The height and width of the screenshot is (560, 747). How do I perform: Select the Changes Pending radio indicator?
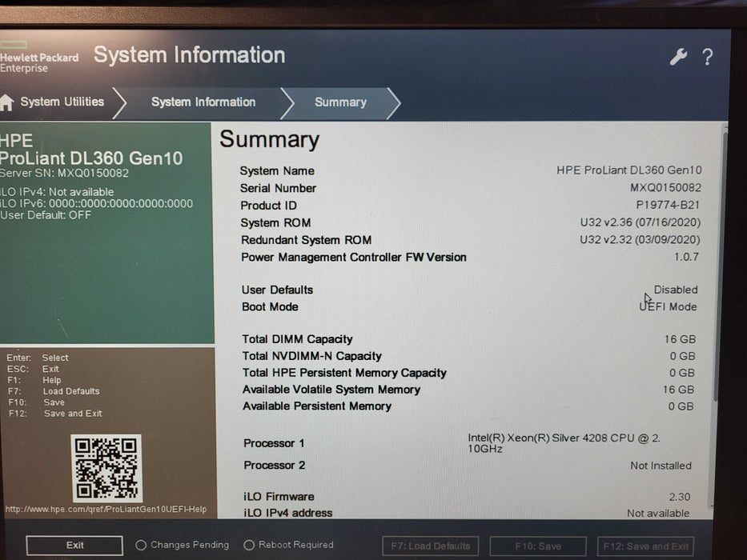click(x=141, y=546)
